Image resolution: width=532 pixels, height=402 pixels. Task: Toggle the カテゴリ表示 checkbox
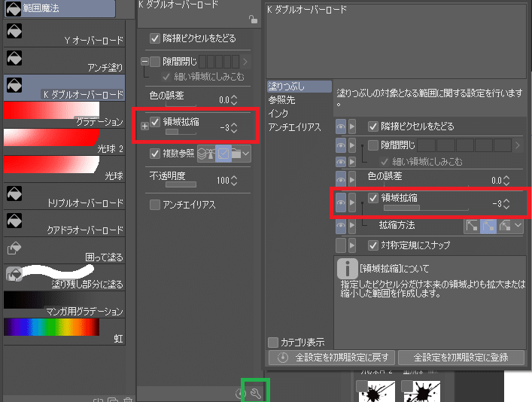273,343
